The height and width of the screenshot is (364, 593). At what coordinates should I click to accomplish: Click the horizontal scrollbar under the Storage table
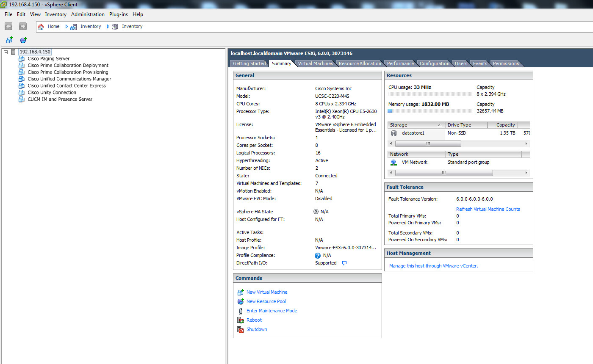[428, 143]
